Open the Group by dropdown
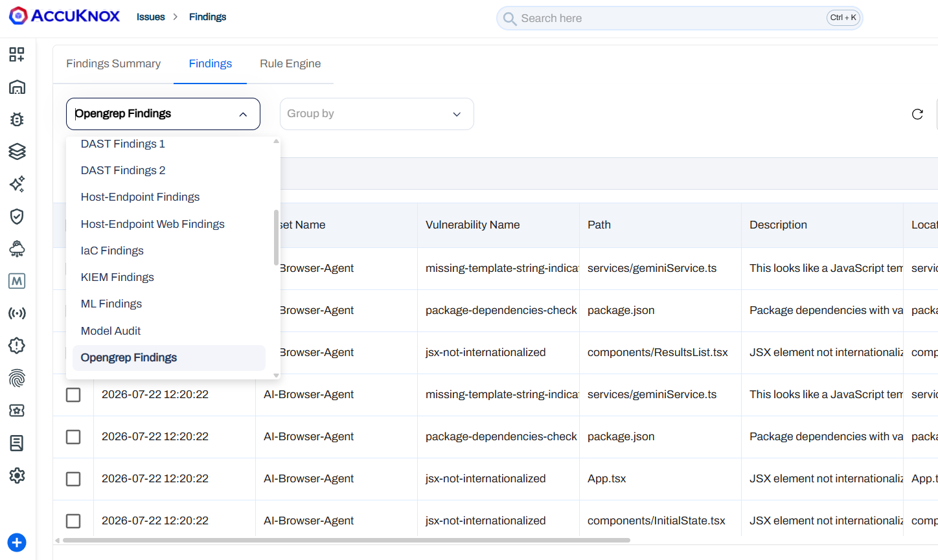Viewport: 938px width, 560px height. 376,114
